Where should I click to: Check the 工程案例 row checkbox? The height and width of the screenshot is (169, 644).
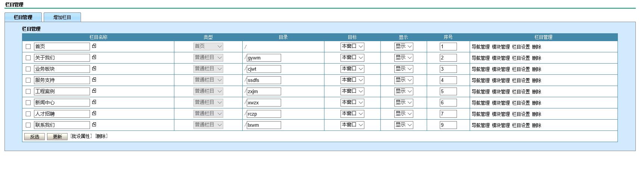pyautogui.click(x=28, y=91)
